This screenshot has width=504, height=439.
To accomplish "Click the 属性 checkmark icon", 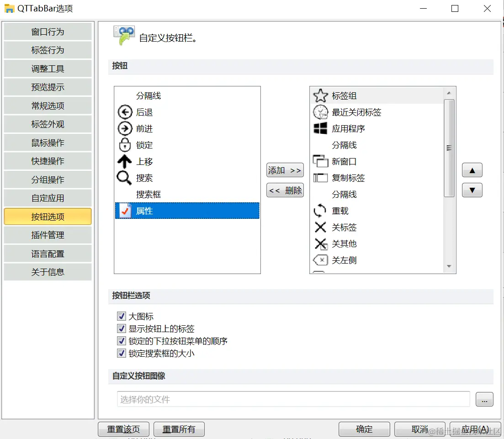I will 125,211.
